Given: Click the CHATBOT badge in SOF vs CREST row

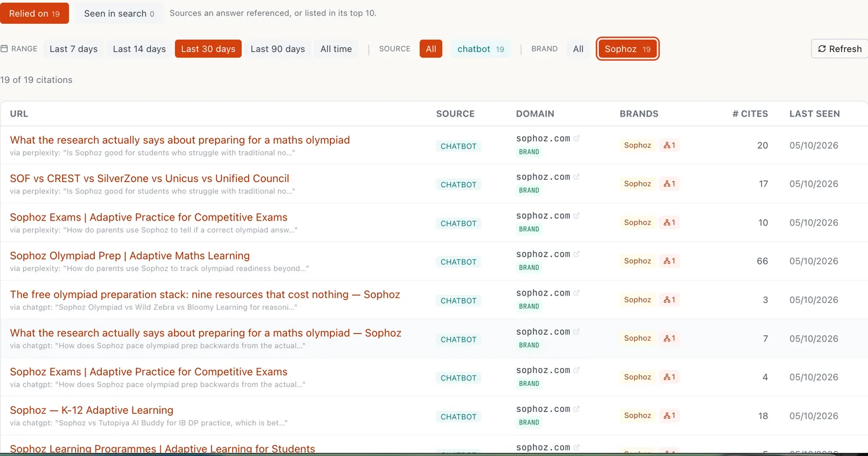Looking at the screenshot, I should click(459, 185).
